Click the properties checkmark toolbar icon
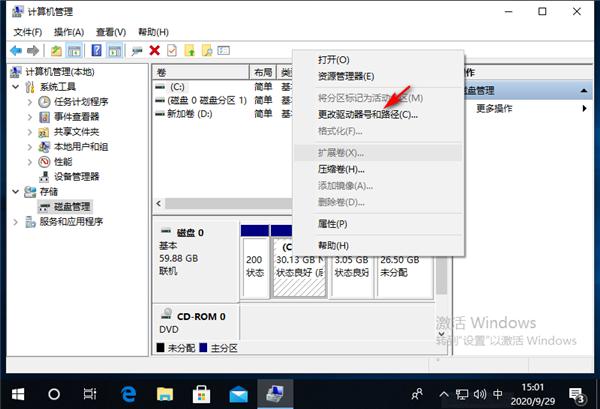 point(172,51)
